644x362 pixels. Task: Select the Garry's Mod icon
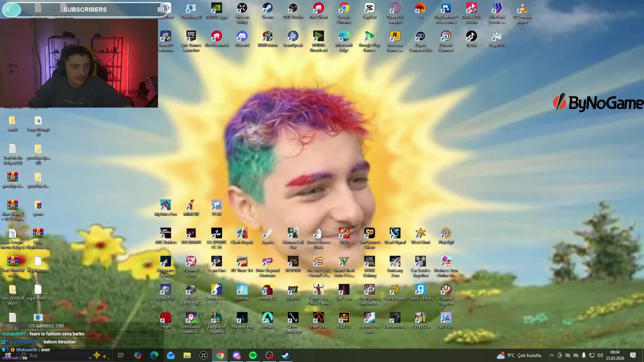point(421,293)
